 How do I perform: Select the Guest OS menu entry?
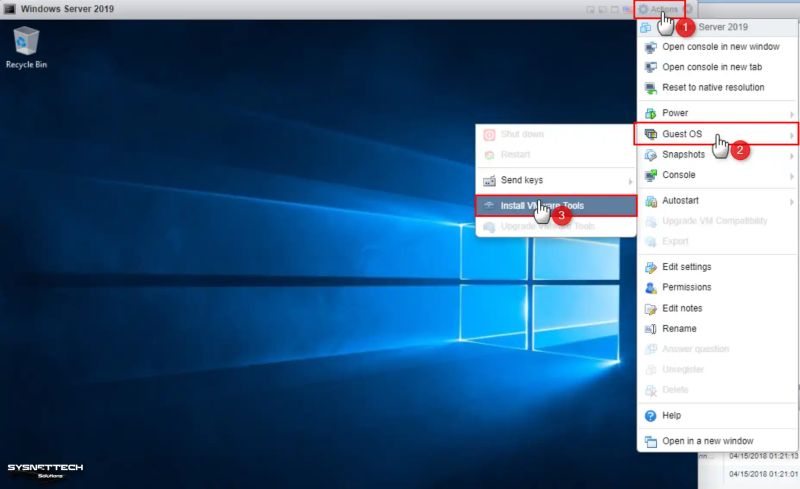[716, 134]
